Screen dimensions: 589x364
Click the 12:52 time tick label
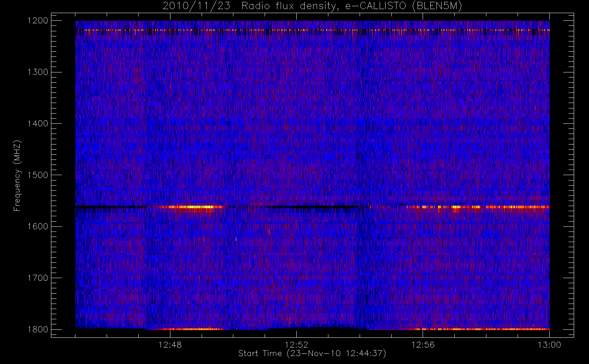pos(296,345)
